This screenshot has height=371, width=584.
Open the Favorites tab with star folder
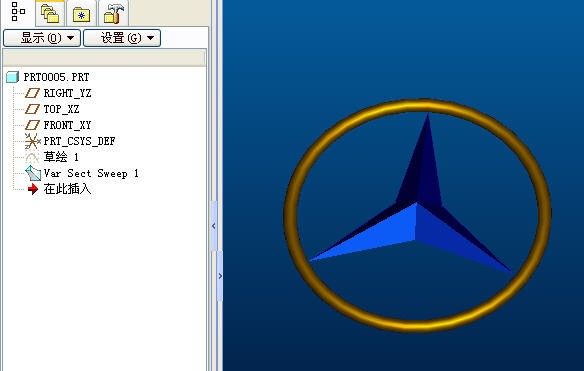81,14
